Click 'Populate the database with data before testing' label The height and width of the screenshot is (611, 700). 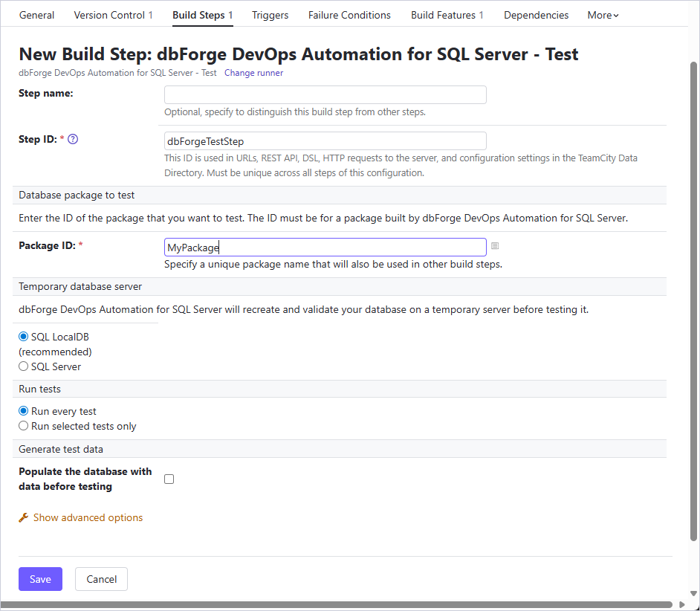[85, 479]
